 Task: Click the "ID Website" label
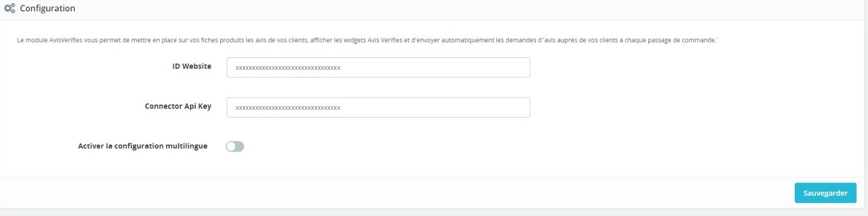click(x=192, y=66)
